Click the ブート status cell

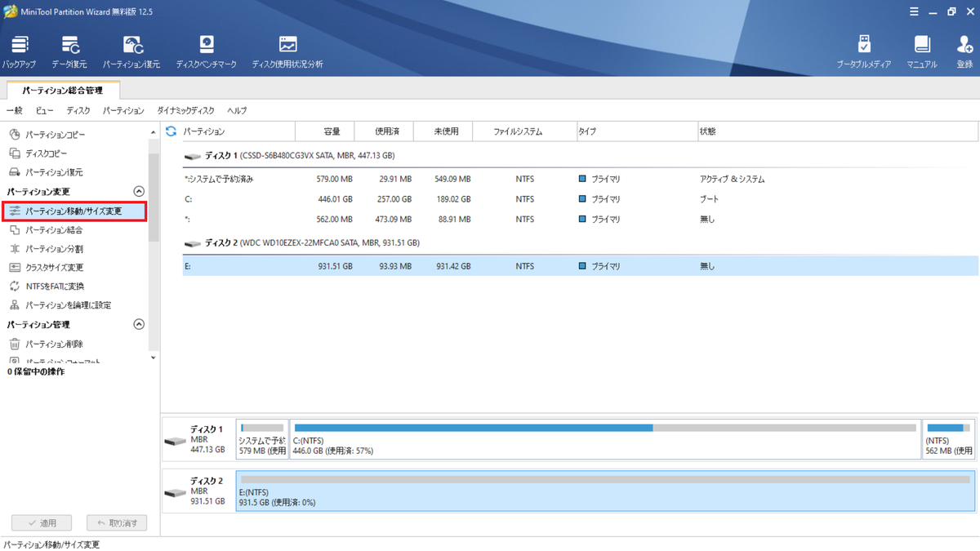[709, 199]
